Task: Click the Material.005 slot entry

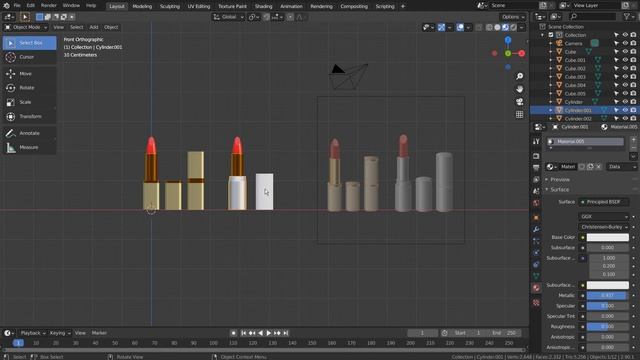Action: point(585,142)
